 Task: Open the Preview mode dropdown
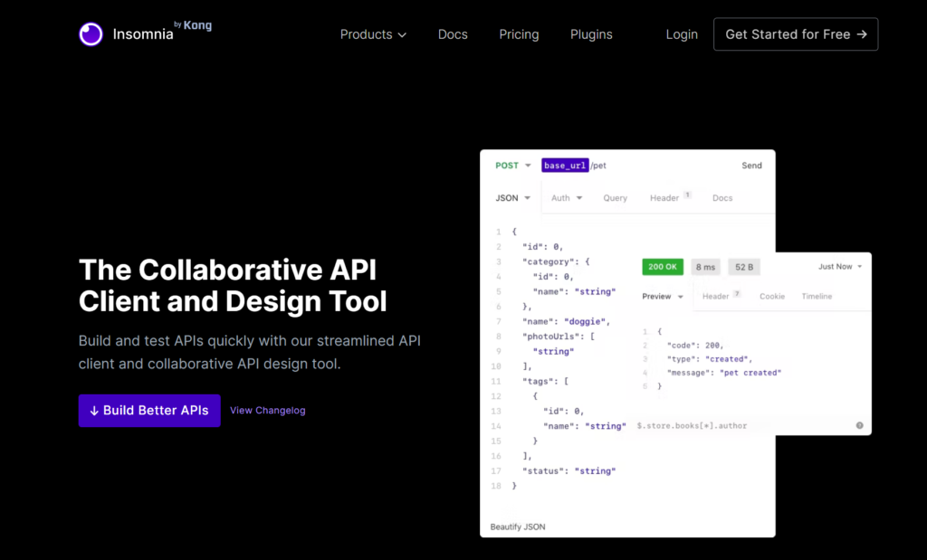663,297
